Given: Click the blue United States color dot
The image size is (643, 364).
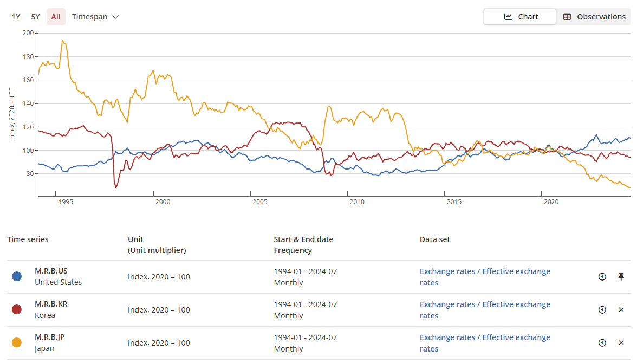Looking at the screenshot, I should 17,277.
